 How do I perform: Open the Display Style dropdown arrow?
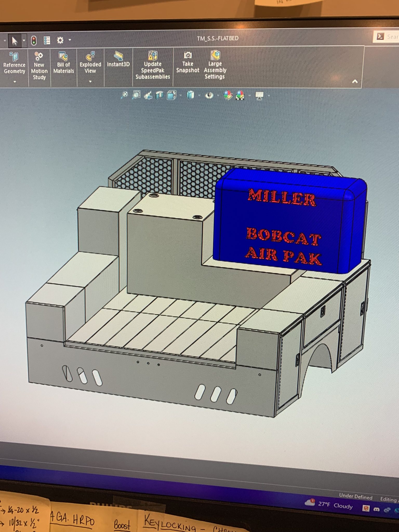(x=199, y=96)
